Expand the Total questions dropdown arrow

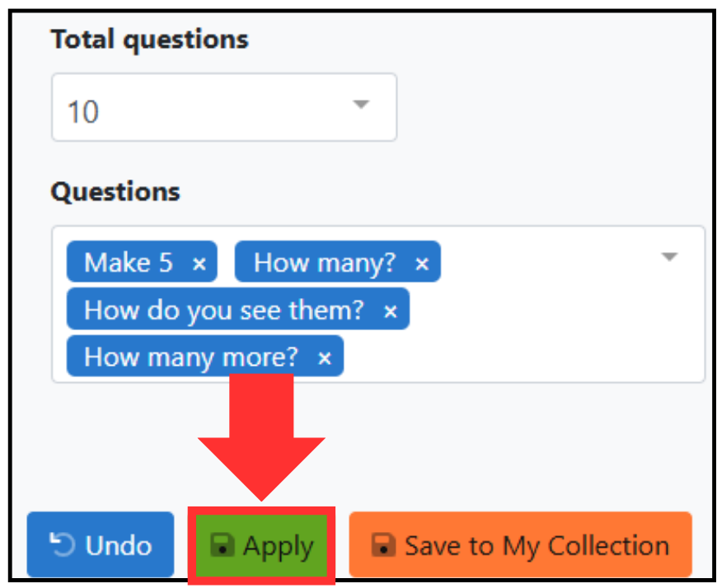pos(361,105)
